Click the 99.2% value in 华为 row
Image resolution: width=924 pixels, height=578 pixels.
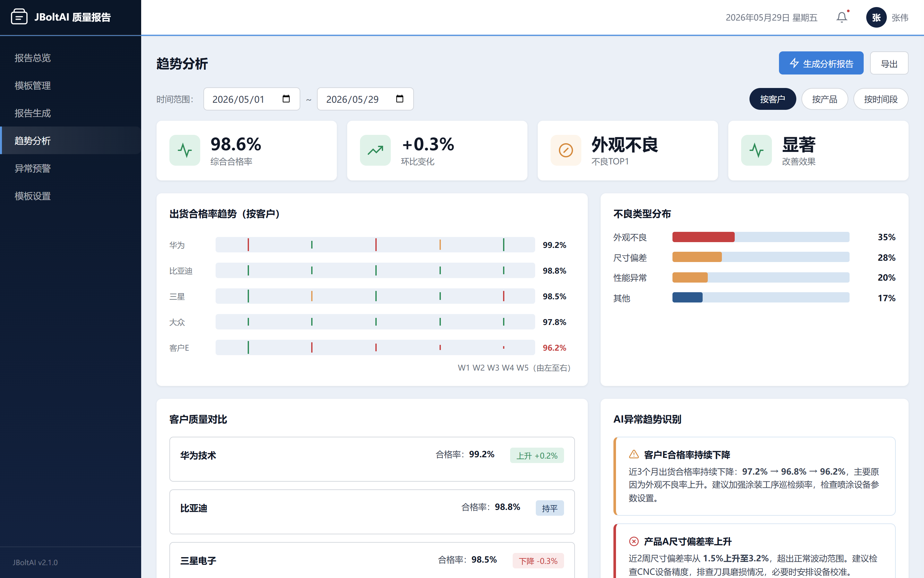pos(554,245)
